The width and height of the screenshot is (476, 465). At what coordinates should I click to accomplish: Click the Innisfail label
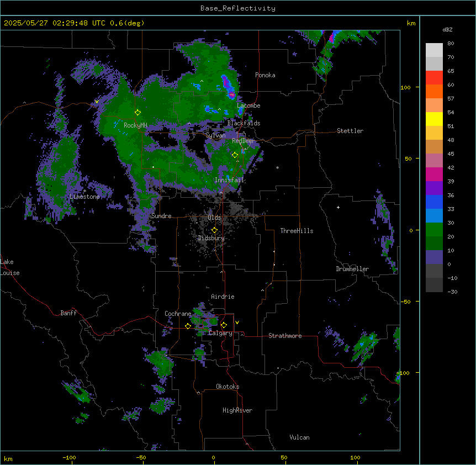click(x=229, y=180)
